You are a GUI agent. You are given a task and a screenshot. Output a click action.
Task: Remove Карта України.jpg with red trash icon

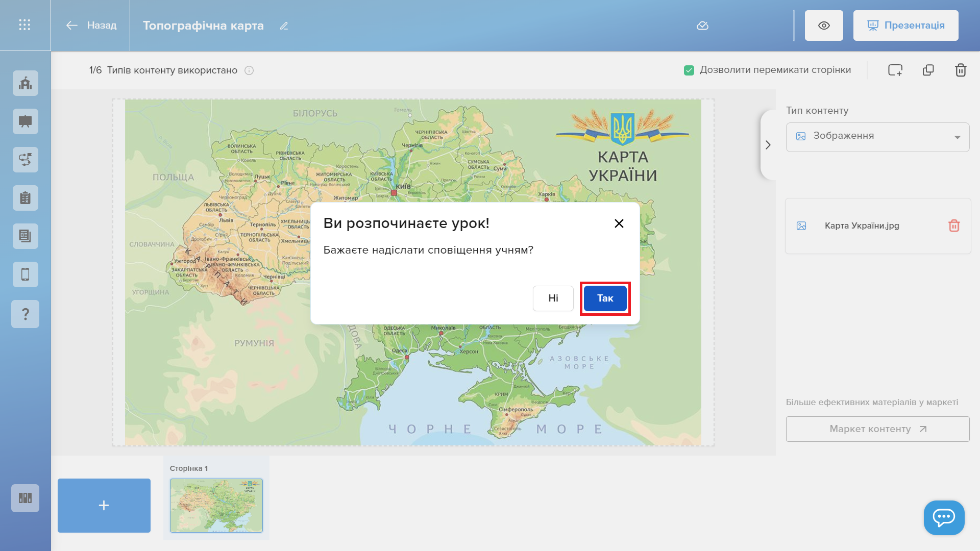point(954,226)
